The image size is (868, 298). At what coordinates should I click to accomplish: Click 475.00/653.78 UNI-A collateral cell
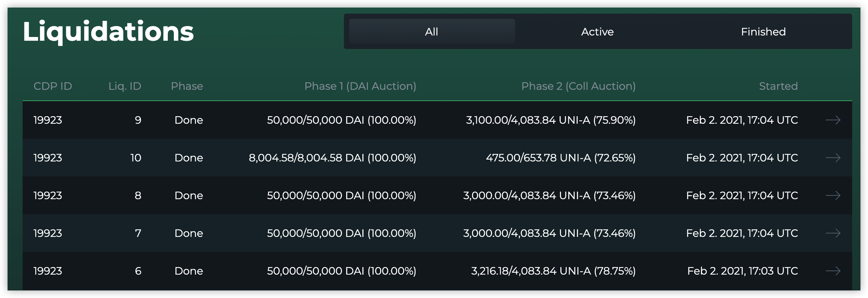click(x=561, y=158)
